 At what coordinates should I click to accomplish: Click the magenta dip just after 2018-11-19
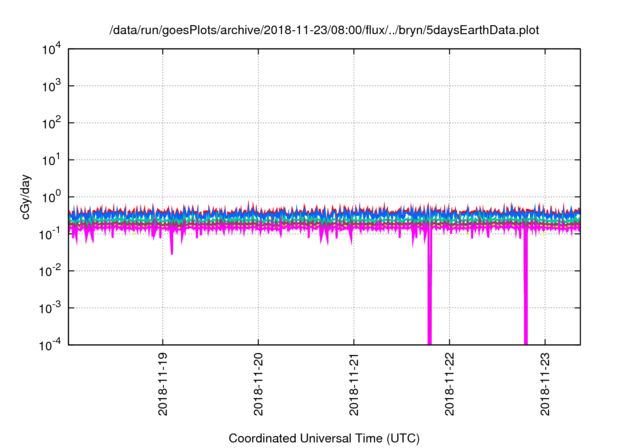click(172, 243)
